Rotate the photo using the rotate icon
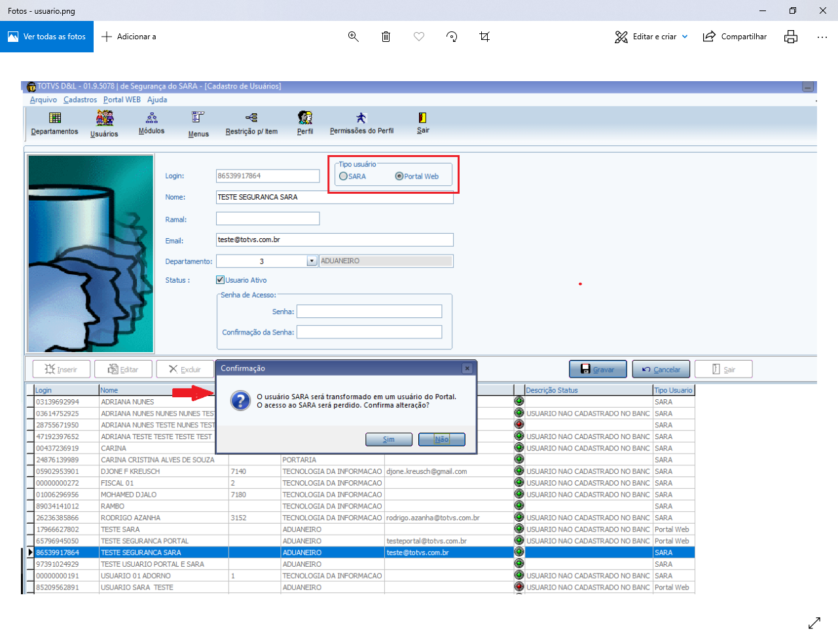The image size is (838, 644). (452, 37)
